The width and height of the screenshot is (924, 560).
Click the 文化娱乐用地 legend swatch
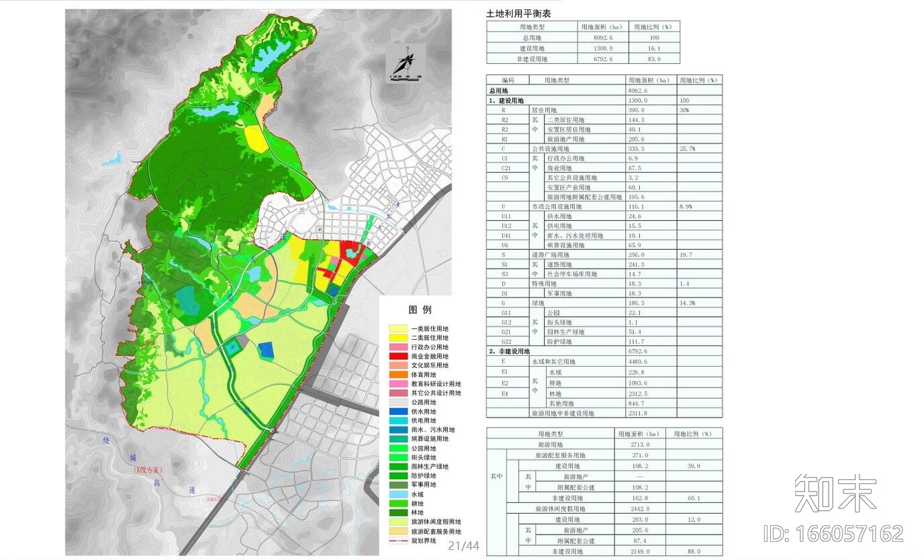pyautogui.click(x=398, y=365)
